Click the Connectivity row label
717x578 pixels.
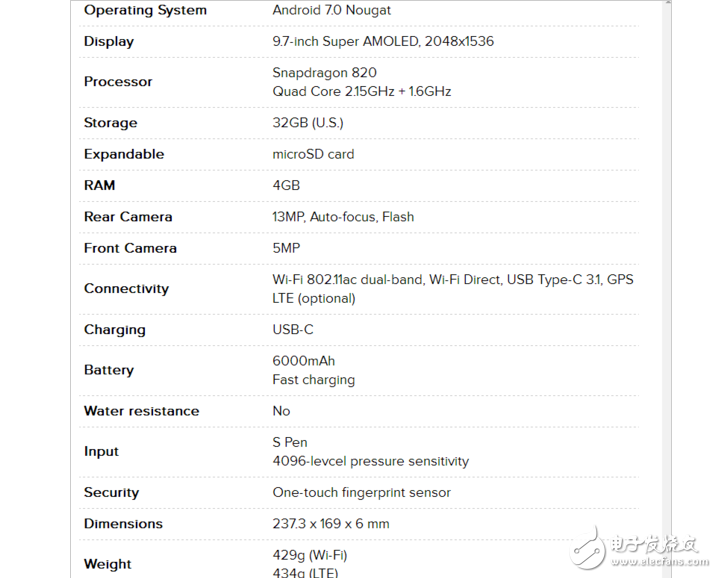click(126, 289)
